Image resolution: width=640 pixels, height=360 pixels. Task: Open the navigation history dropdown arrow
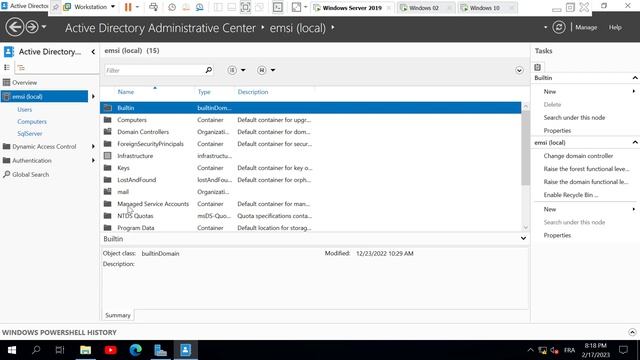click(44, 27)
